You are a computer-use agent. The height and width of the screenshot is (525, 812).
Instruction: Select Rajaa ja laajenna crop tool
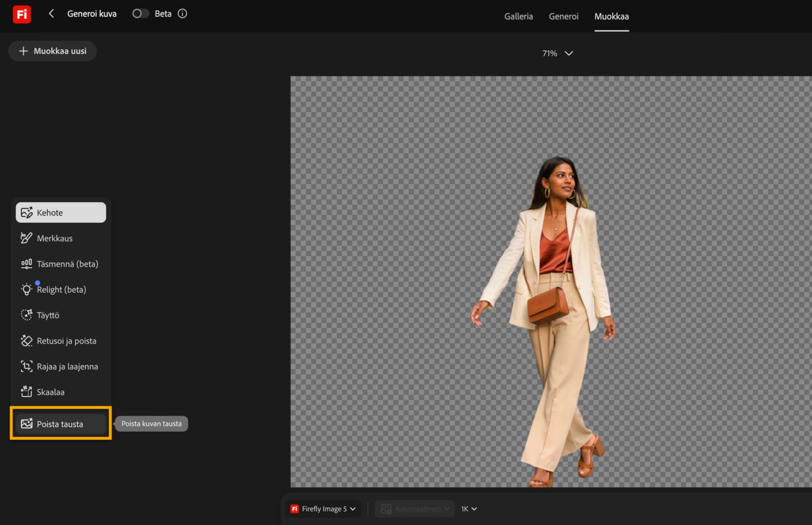pos(61,366)
